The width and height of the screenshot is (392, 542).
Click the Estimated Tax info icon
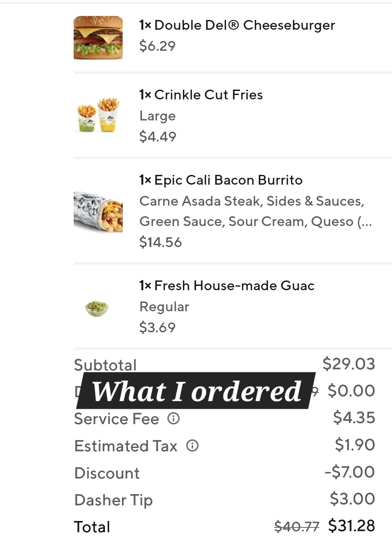(x=192, y=445)
